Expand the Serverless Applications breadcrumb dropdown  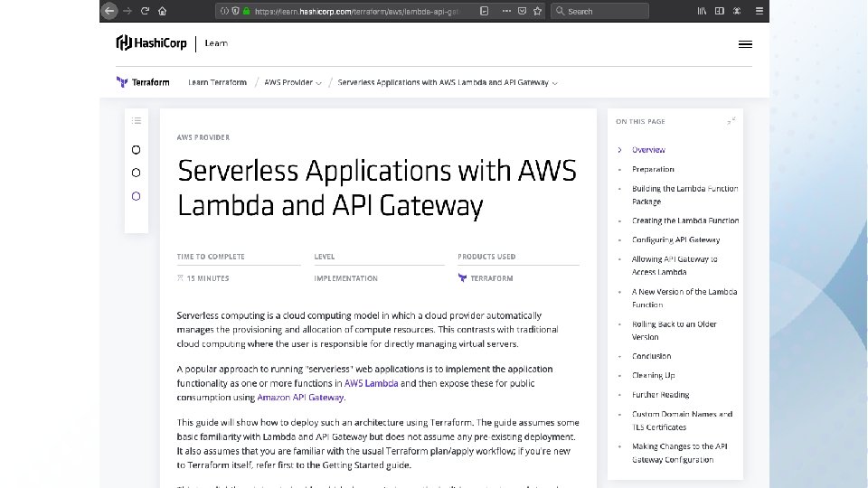click(x=448, y=82)
